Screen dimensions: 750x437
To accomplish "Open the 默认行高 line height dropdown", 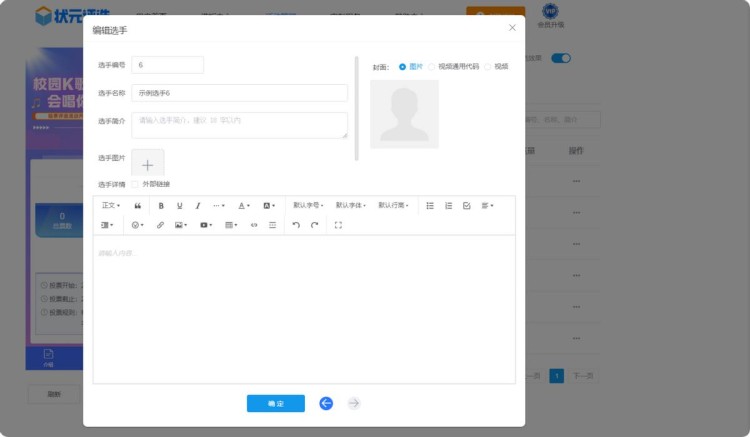I will (393, 205).
